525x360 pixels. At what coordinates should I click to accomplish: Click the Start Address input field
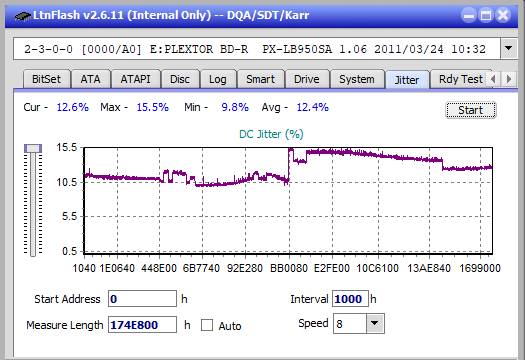tap(142, 299)
